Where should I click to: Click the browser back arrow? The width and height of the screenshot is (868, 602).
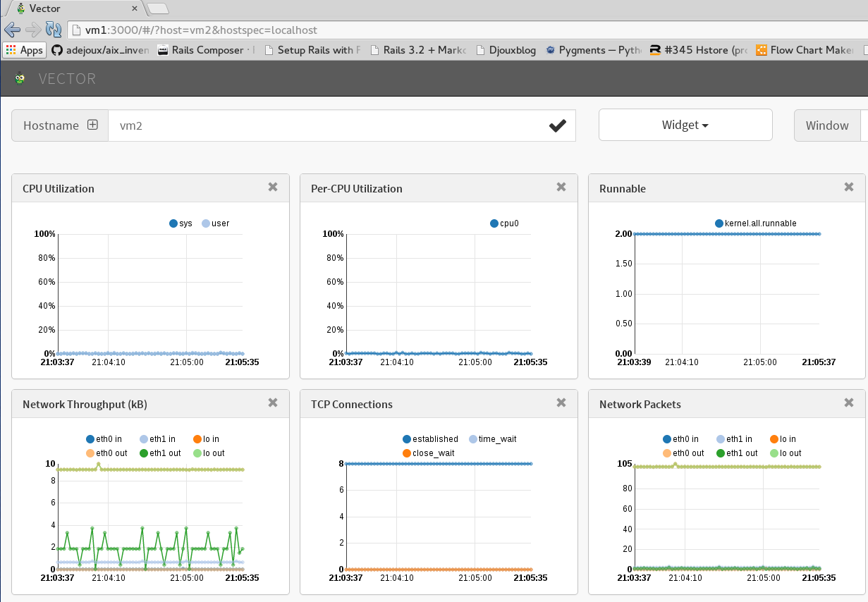[12, 30]
